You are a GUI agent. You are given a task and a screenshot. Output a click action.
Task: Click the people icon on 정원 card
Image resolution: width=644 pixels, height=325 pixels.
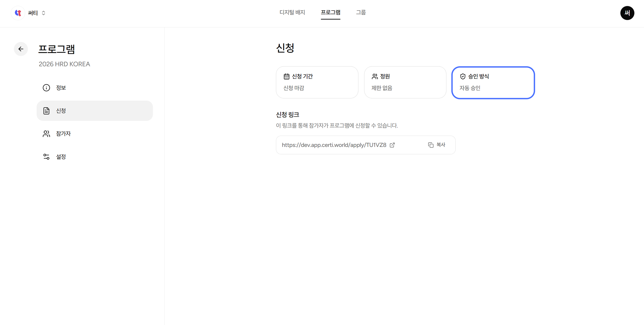375,76
